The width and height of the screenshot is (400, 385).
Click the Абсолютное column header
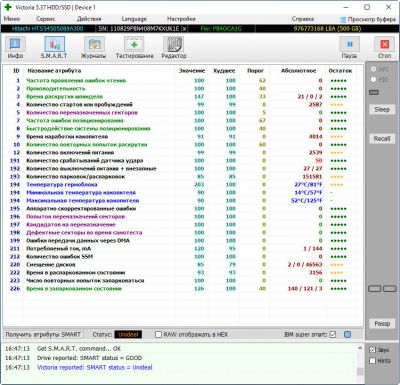pyautogui.click(x=298, y=71)
